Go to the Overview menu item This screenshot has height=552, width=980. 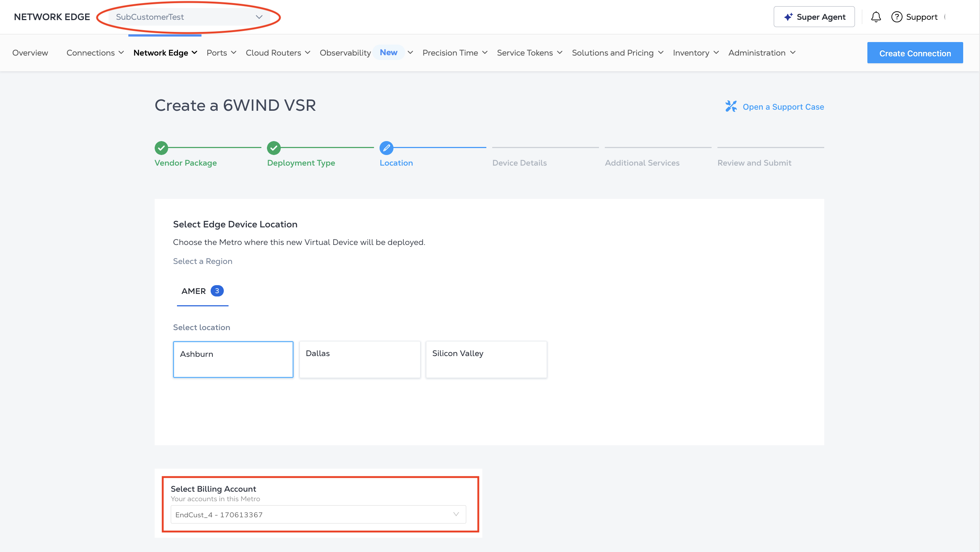(x=30, y=53)
